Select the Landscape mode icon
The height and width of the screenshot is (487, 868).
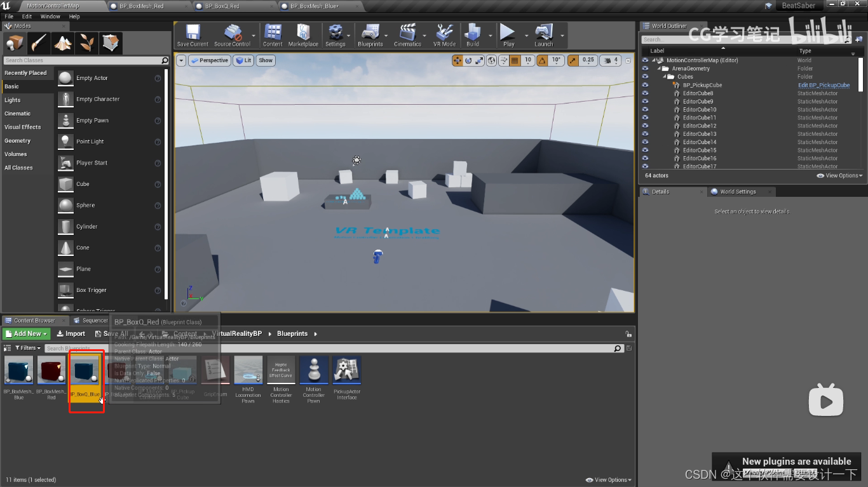tap(62, 43)
